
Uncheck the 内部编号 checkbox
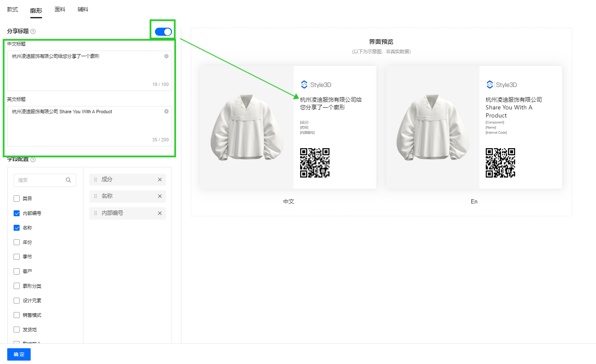tap(17, 213)
